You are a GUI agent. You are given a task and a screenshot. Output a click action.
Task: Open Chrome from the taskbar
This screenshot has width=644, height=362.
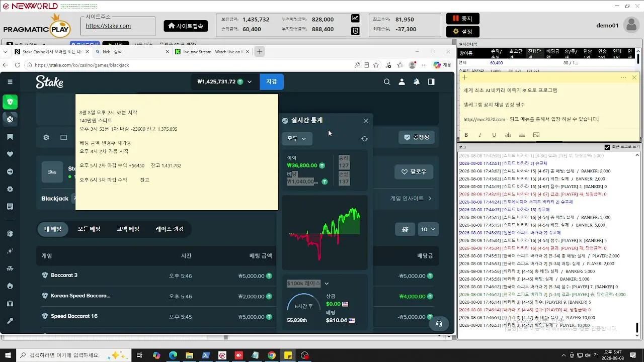(x=271, y=355)
